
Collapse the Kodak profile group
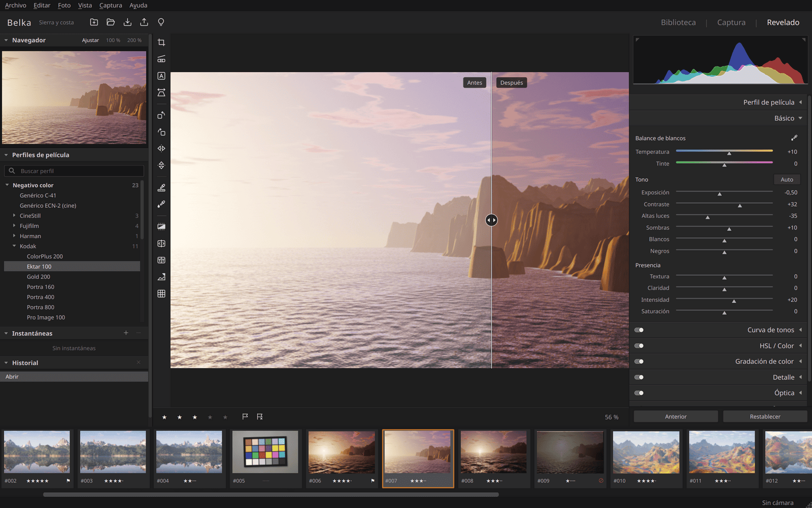(14, 246)
